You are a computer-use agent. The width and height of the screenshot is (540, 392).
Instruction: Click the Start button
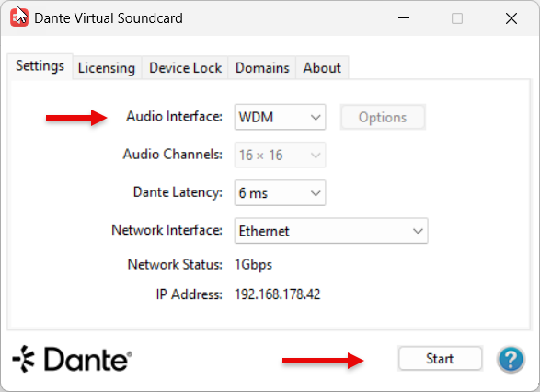(440, 359)
